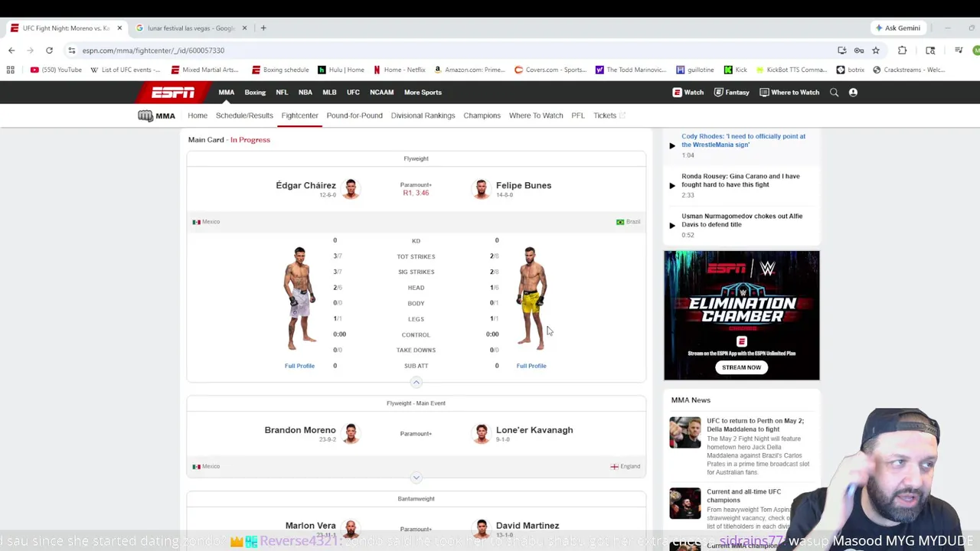The height and width of the screenshot is (551, 980).
Task: Open the Hulu Home bookmark
Action: click(x=341, y=70)
